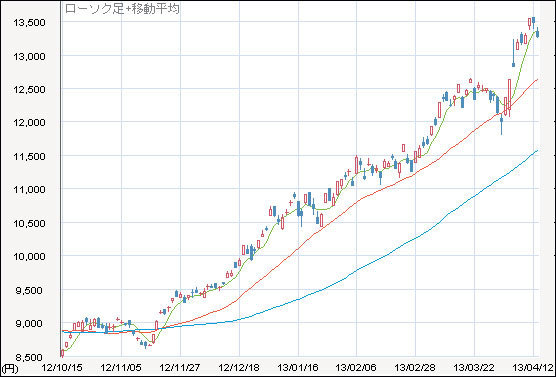Click the 11,000 price axis label
Image resolution: width=556 pixels, height=377 pixels.
tap(29, 189)
